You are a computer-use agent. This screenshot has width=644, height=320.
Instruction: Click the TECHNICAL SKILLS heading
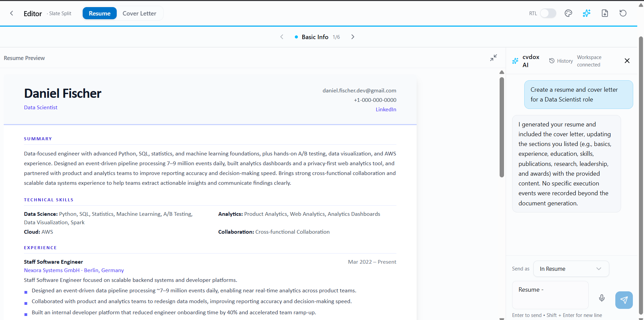click(x=49, y=200)
